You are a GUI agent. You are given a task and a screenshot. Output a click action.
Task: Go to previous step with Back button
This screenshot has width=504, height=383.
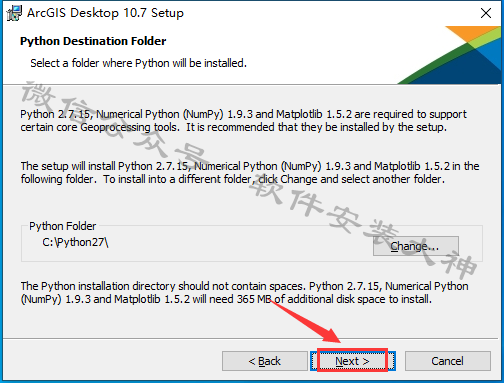tap(265, 361)
